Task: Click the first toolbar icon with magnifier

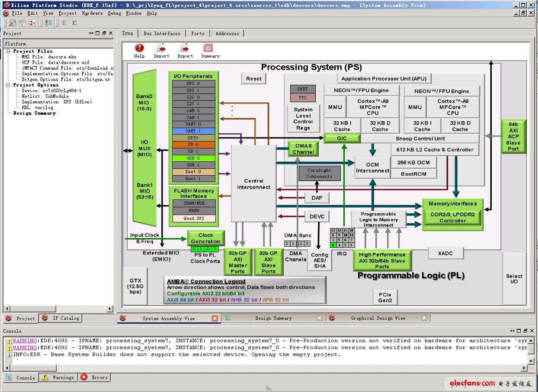Action: point(13,23)
